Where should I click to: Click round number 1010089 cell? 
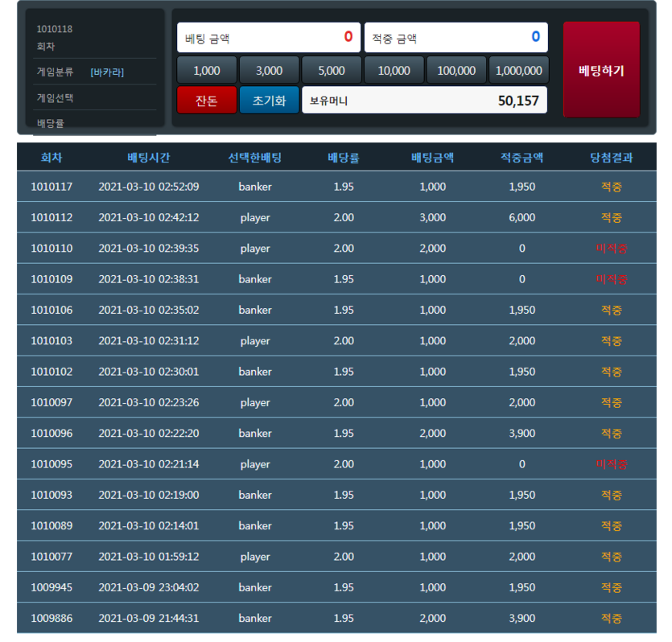click(x=52, y=526)
